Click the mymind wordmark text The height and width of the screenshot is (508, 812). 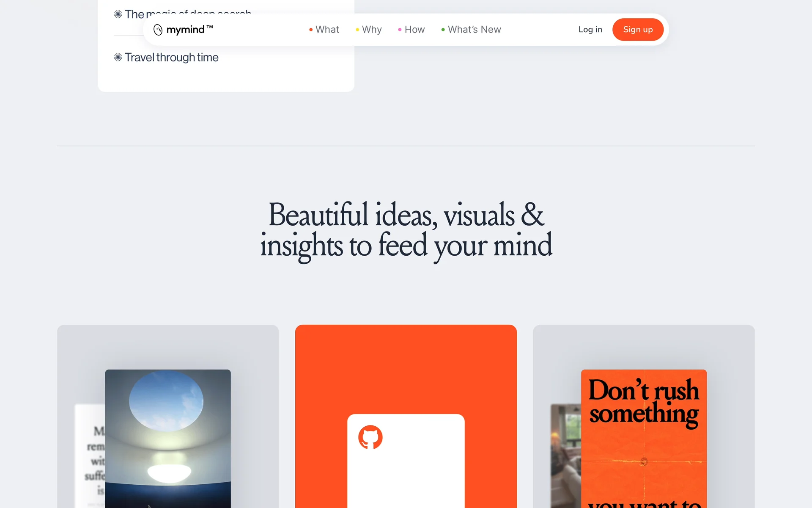[x=185, y=30]
